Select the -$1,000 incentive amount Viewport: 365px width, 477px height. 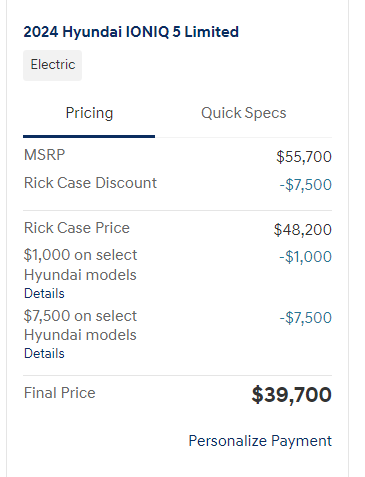point(306,257)
